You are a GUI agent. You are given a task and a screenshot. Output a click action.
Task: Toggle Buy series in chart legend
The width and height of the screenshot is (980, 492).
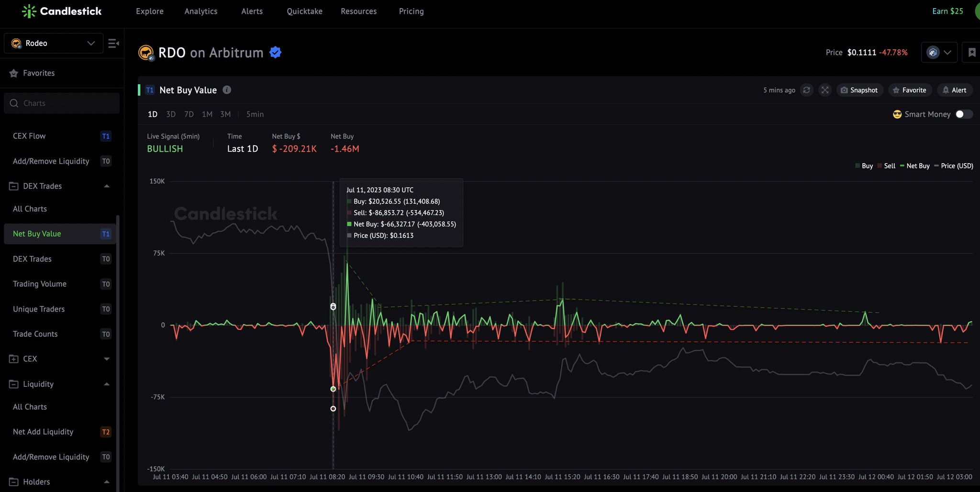[x=864, y=166]
